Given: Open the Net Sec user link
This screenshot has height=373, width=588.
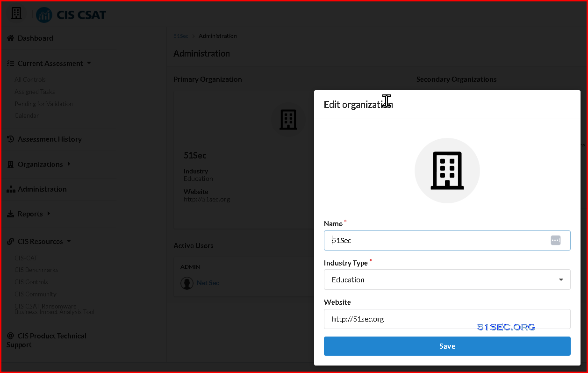Looking at the screenshot, I should [x=208, y=283].
